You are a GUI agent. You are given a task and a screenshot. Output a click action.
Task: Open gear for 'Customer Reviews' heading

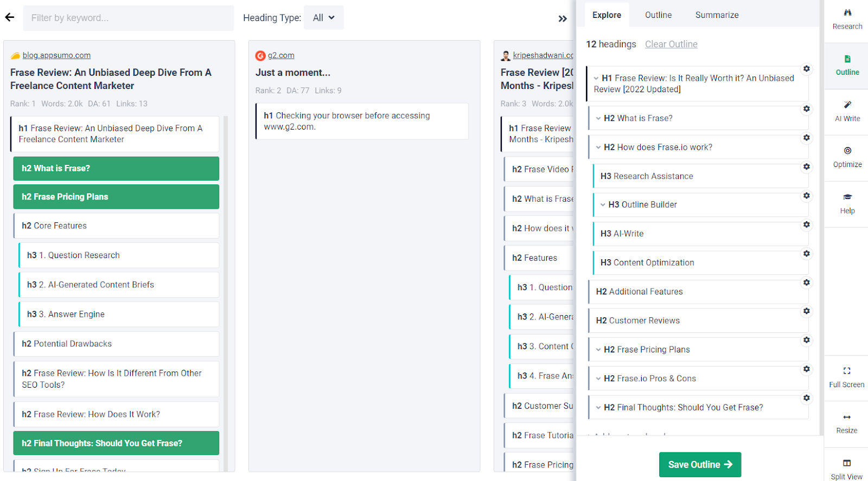[807, 311]
